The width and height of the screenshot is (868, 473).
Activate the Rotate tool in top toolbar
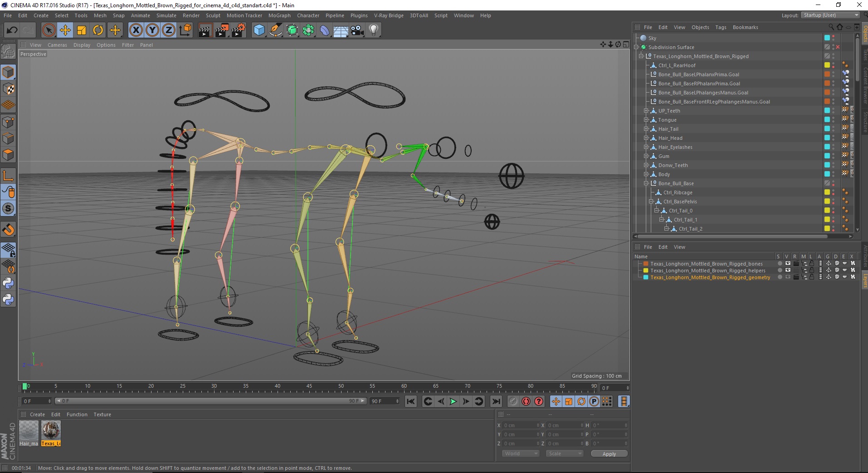click(x=98, y=30)
